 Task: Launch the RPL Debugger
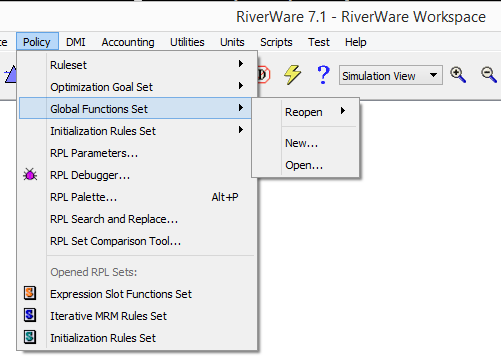click(135, 175)
